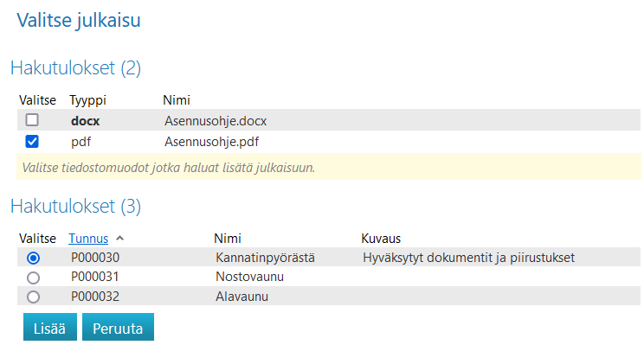Click the Hyväksytyt dokumentit ja piirustukset description
This screenshot has width=644, height=364.
pos(470,258)
